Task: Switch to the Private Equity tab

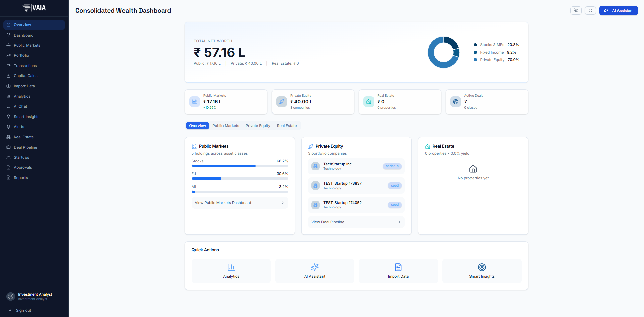Action: (258, 126)
